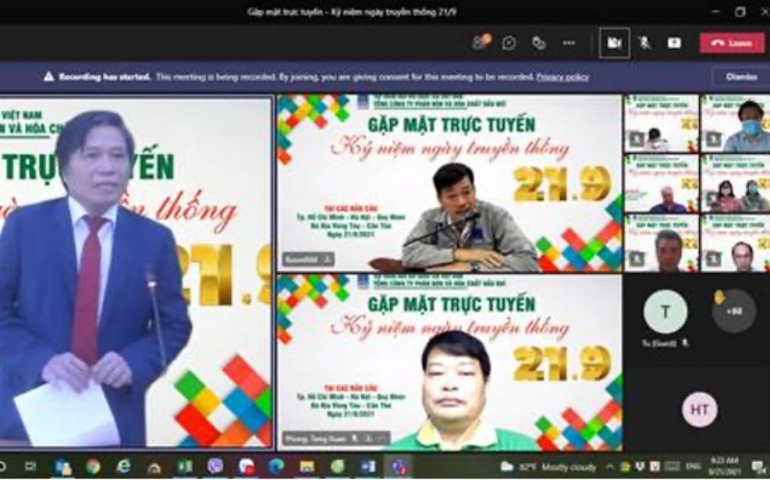The height and width of the screenshot is (480, 770).
Task: Click the 'Phong, Trong Xuan' name label
Action: 336,438
